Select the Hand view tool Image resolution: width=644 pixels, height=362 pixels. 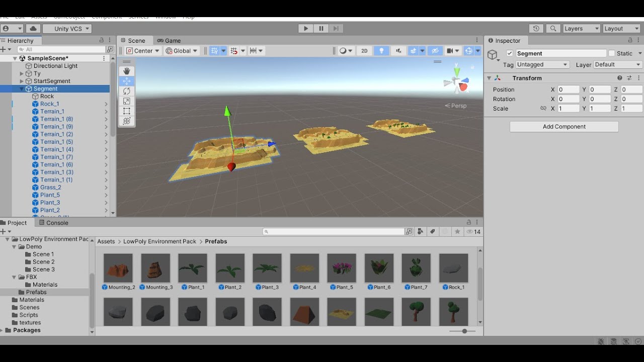point(126,71)
